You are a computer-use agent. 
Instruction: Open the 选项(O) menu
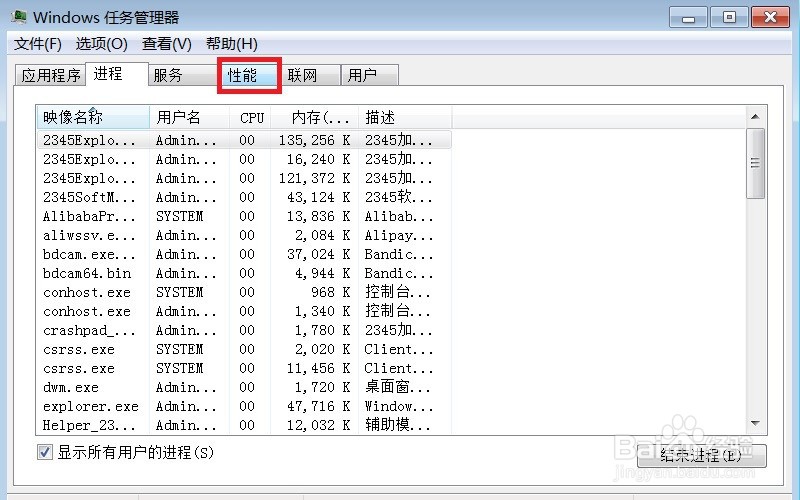coord(102,44)
